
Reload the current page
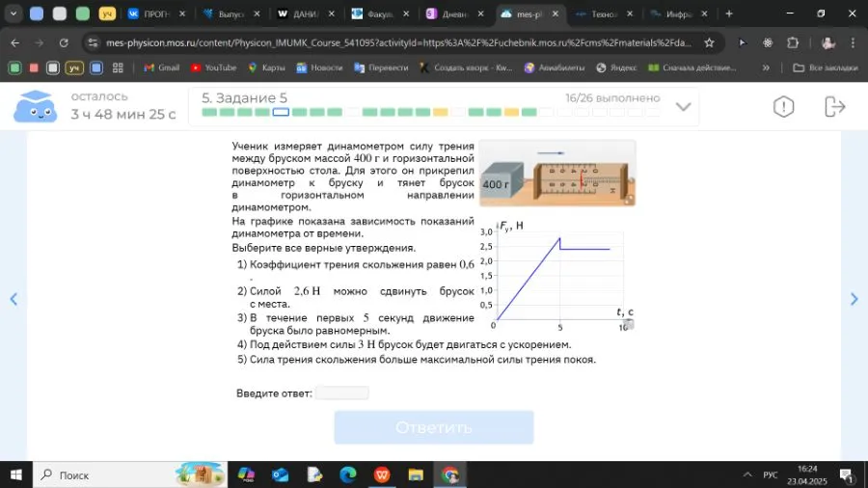(64, 42)
